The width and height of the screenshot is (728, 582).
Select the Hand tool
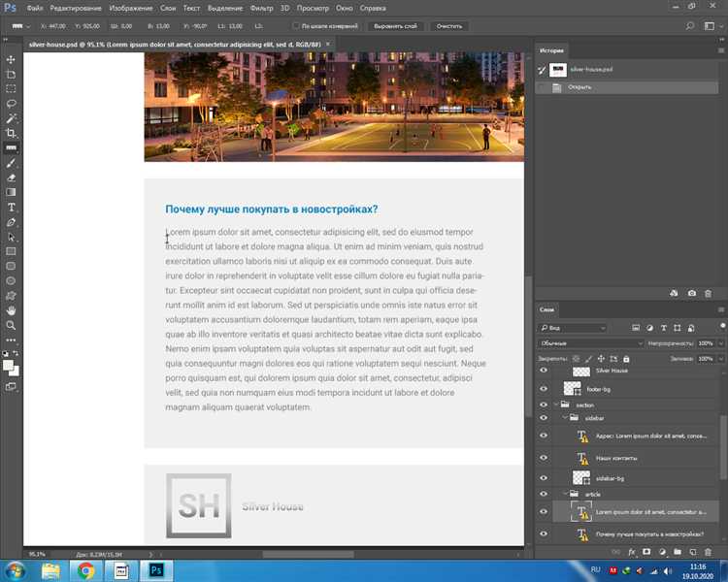tap(12, 310)
